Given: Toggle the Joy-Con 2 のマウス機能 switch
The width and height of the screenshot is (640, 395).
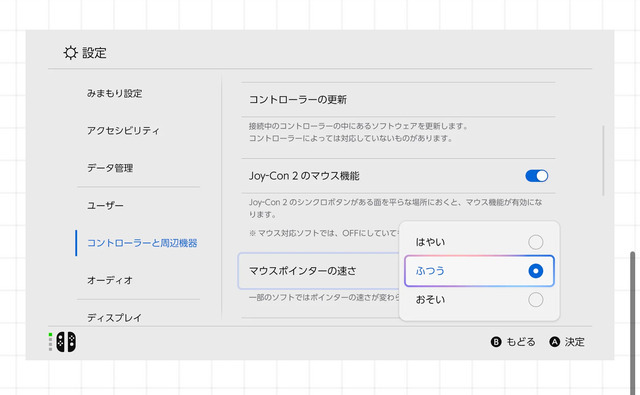Looking at the screenshot, I should (536, 176).
